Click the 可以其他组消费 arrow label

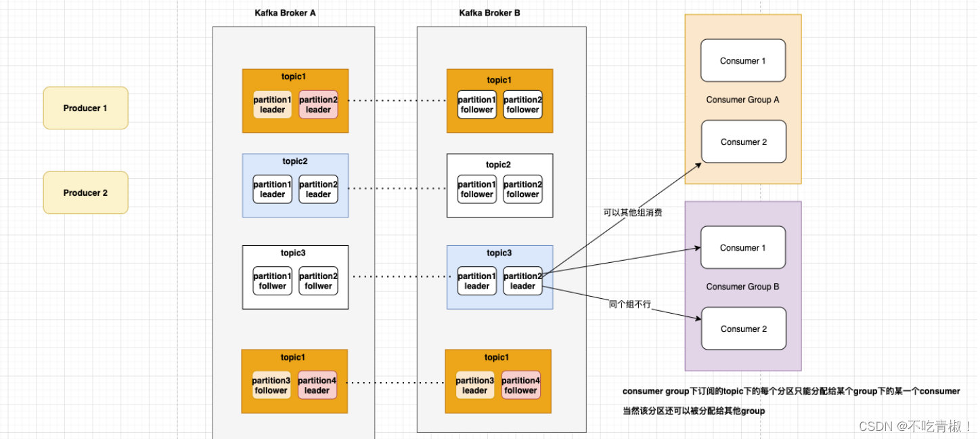tap(632, 213)
